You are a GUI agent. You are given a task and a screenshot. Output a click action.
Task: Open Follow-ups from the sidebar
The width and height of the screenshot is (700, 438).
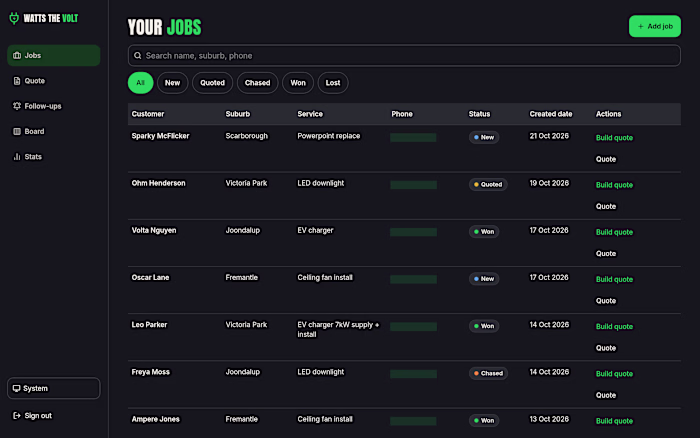54,106
